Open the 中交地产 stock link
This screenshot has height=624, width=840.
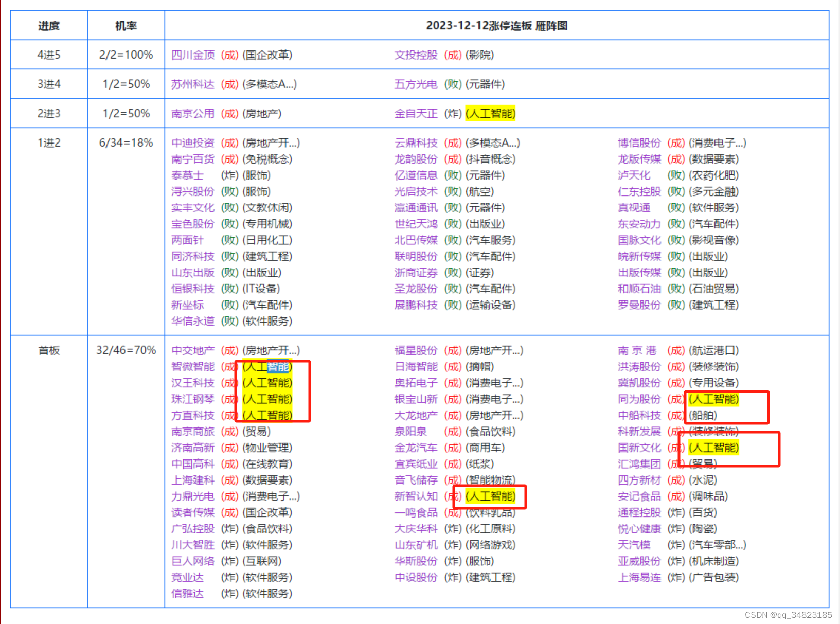click(193, 351)
